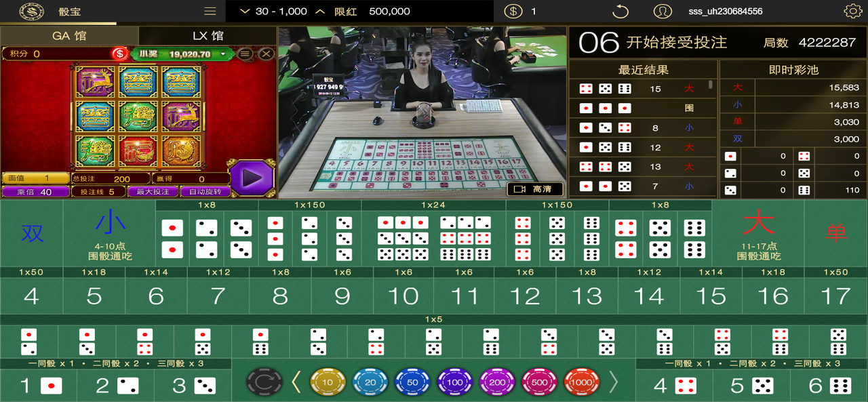Select the 200 chip

[497, 382]
